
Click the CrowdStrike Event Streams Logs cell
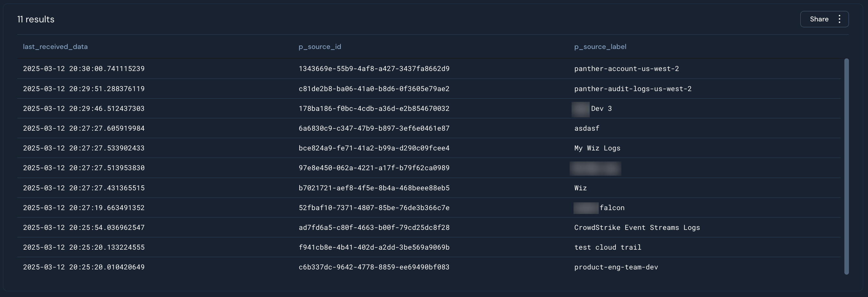637,228
